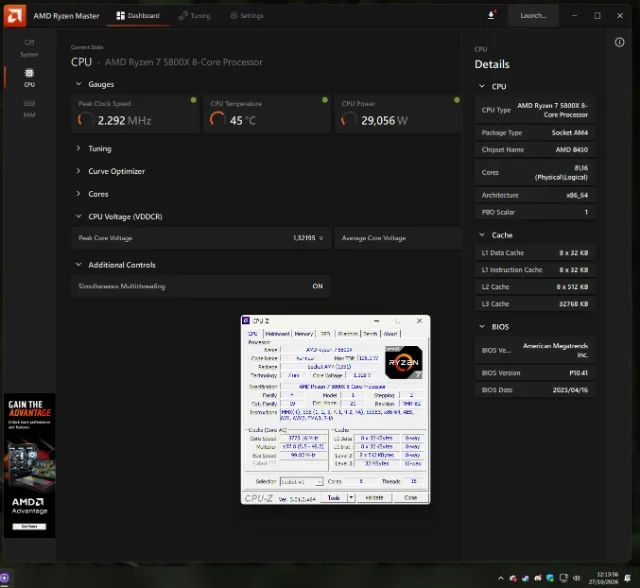Image resolution: width=640 pixels, height=588 pixels.
Task: Click the Ryzen 7 logo in CPU-Z
Action: click(x=403, y=362)
